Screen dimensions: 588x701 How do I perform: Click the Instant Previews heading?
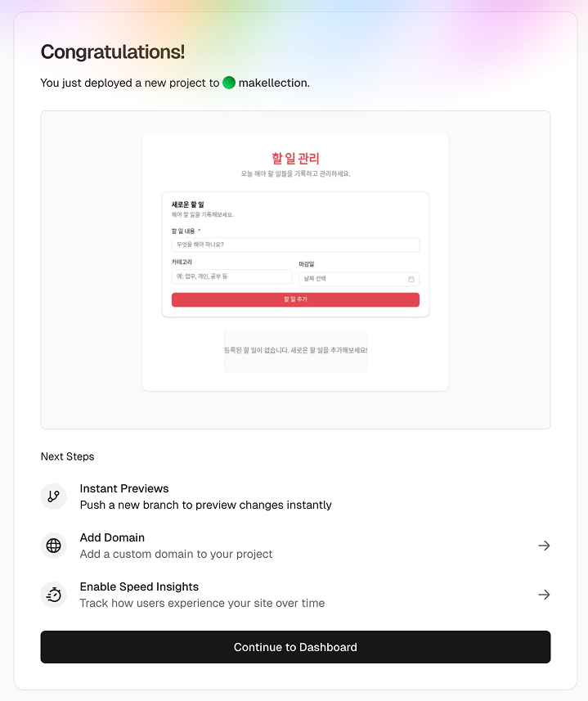124,488
